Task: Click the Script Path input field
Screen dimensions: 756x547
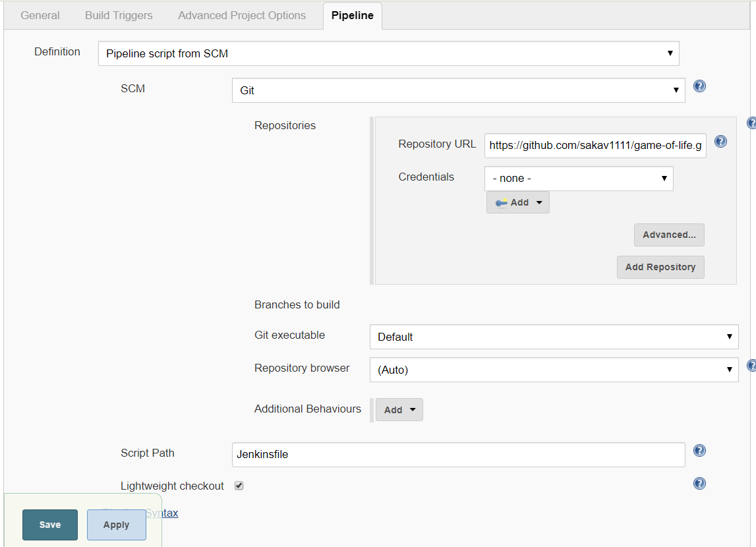Action: coord(458,454)
